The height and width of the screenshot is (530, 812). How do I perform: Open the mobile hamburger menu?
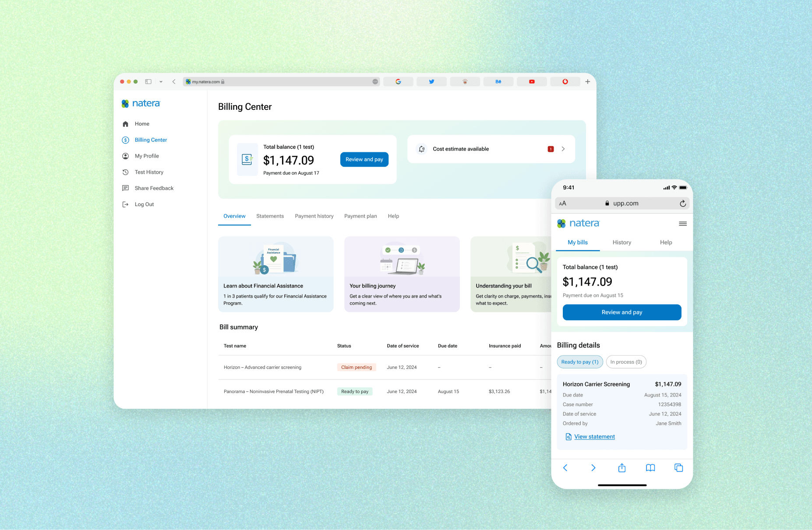682,224
